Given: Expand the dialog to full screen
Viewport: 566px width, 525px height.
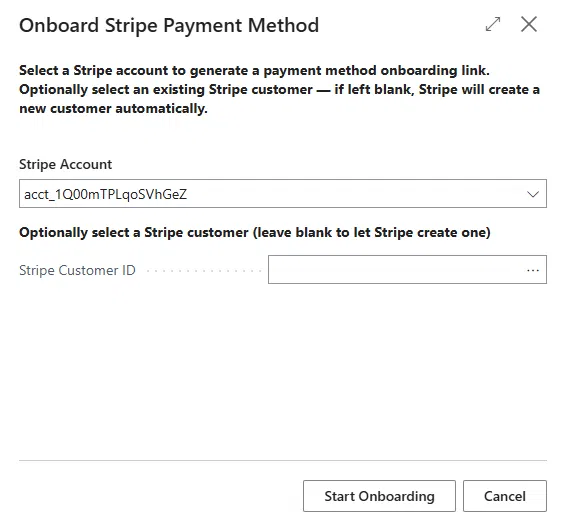Looking at the screenshot, I should coord(493,24).
